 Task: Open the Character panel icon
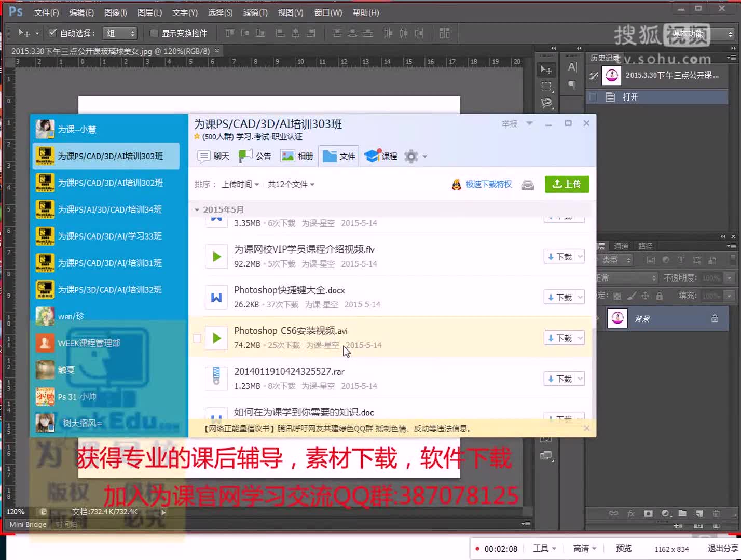[x=572, y=67]
